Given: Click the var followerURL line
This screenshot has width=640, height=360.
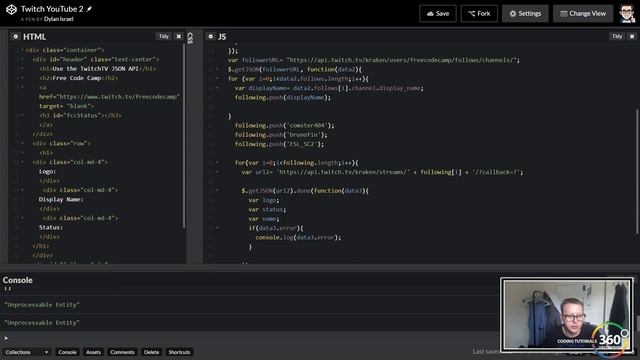Looking at the screenshot, I should (374, 60).
